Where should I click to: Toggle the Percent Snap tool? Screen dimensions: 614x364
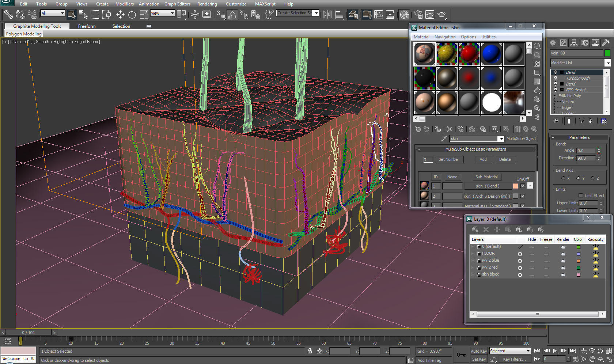pos(244,15)
